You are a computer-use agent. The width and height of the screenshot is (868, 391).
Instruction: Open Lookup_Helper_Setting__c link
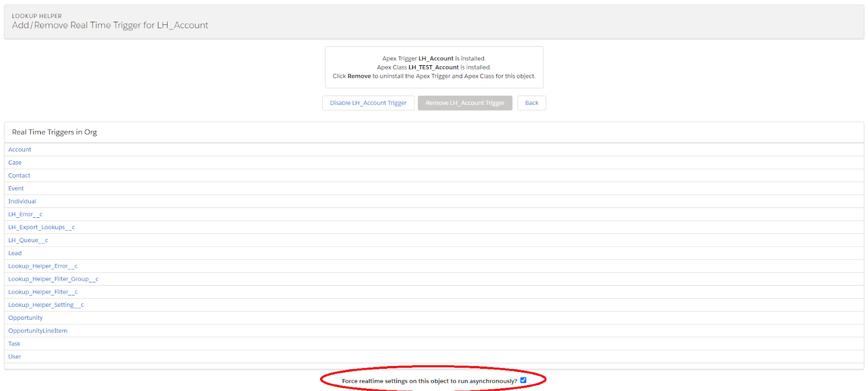46,305
